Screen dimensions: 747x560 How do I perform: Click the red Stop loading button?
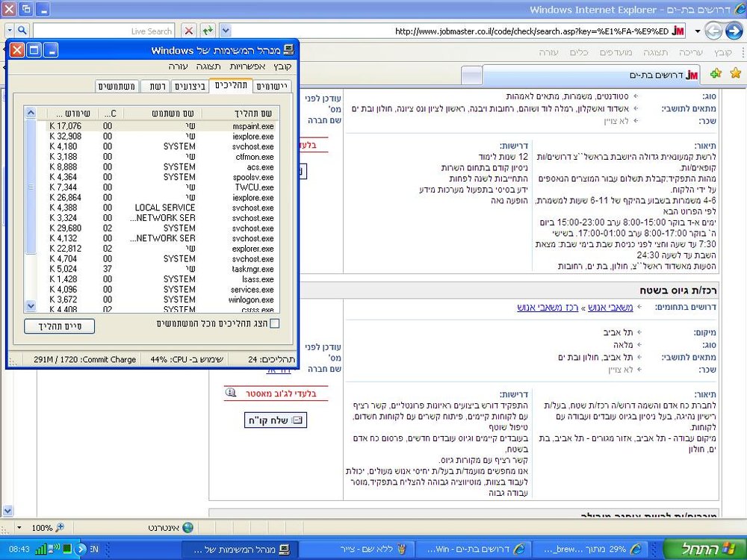click(189, 31)
